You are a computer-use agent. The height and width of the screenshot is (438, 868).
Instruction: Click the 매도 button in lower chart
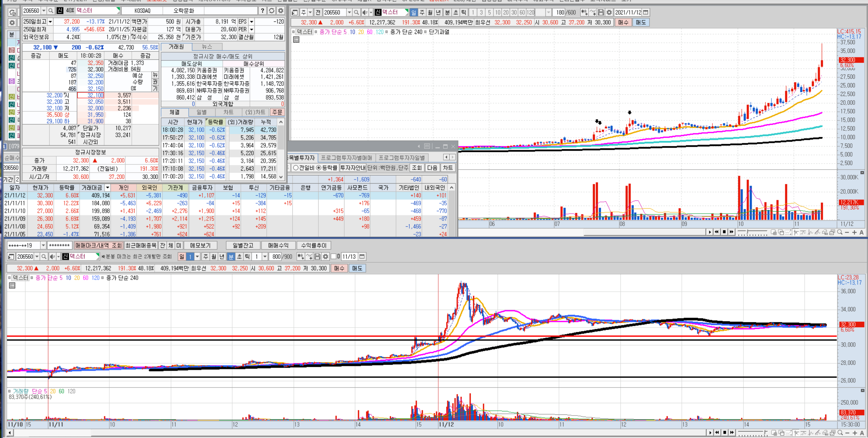coord(357,268)
